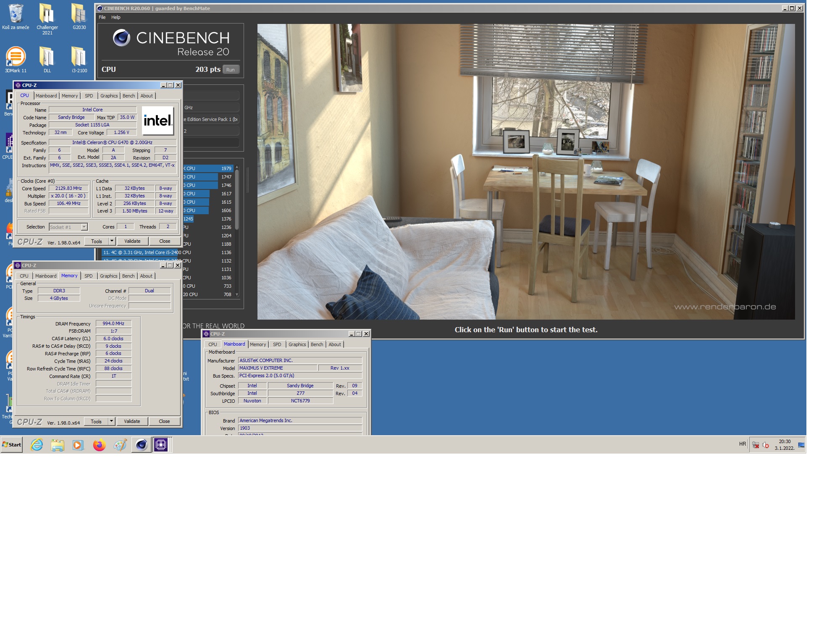Open the i3-2100 folder icon

point(79,59)
